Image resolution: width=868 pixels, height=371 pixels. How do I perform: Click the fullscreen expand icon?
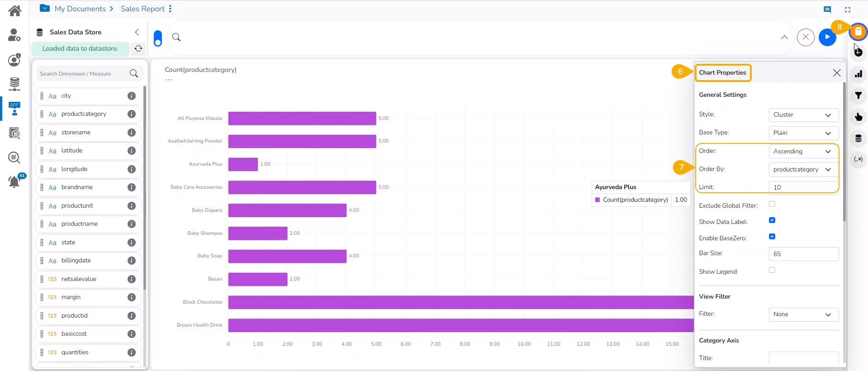pos(848,10)
